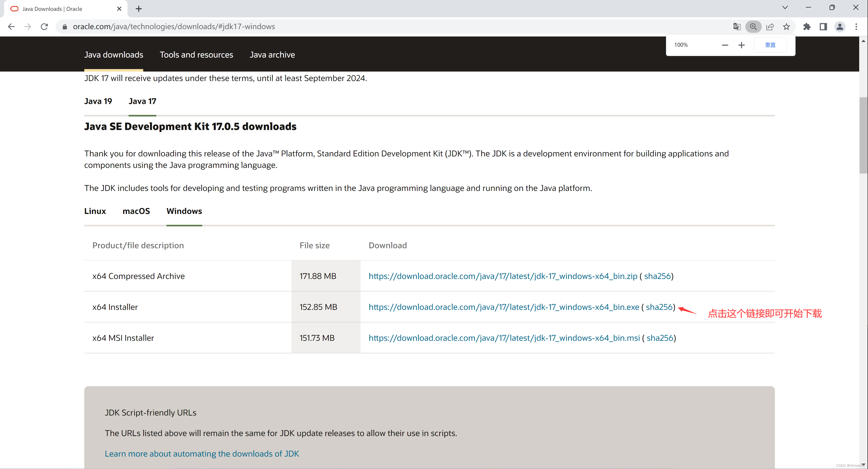
Task: Close the Java Downloads tab
Action: (119, 9)
